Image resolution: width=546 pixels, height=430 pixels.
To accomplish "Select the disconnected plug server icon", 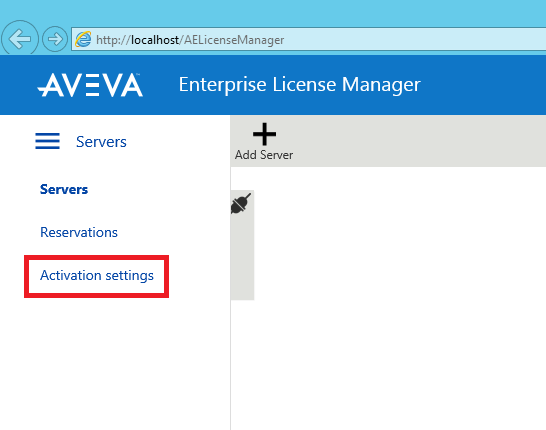I will (x=241, y=203).
